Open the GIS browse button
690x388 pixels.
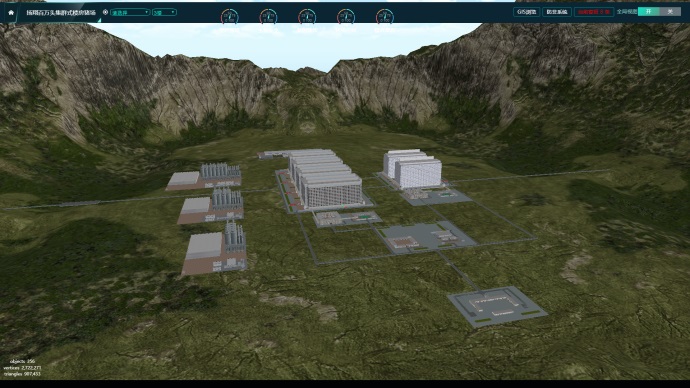pyautogui.click(x=527, y=12)
